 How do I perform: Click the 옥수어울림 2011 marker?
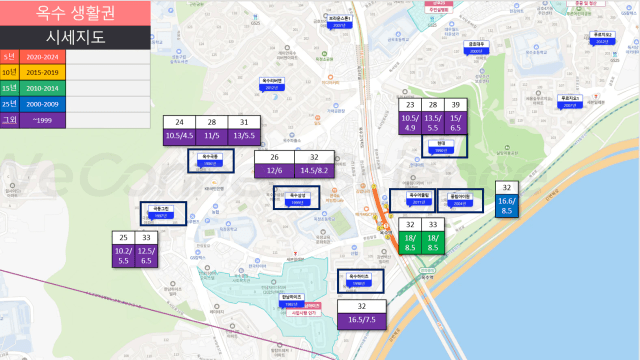point(418,199)
